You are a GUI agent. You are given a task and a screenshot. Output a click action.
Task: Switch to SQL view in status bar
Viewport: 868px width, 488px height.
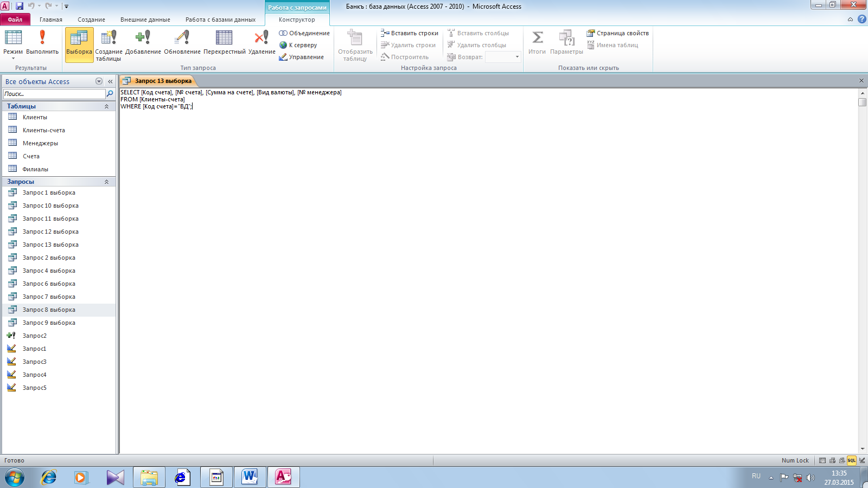852,460
